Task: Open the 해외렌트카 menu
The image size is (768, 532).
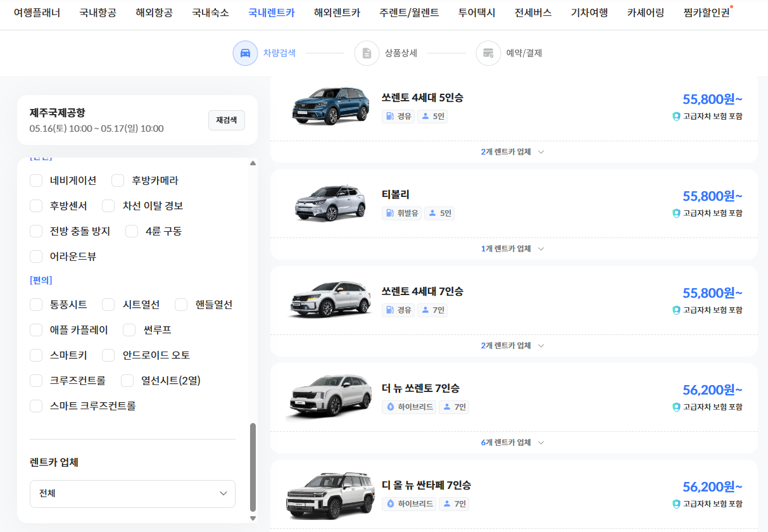Action: (337, 13)
